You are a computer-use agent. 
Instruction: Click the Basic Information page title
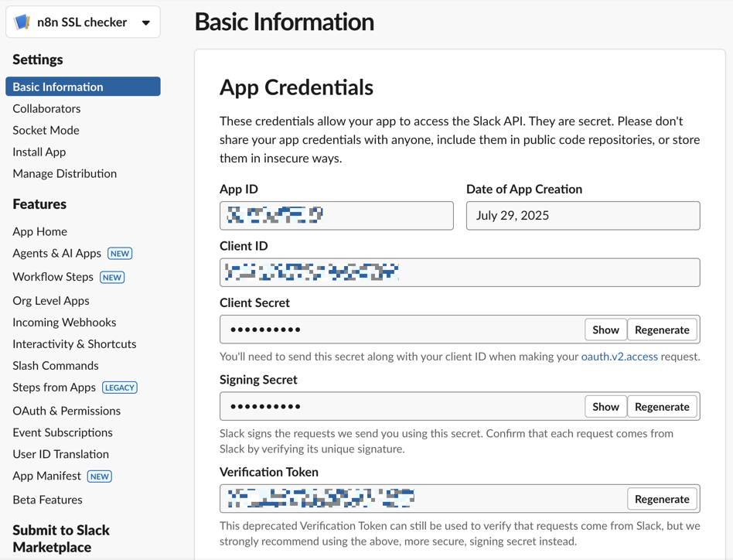click(x=285, y=22)
